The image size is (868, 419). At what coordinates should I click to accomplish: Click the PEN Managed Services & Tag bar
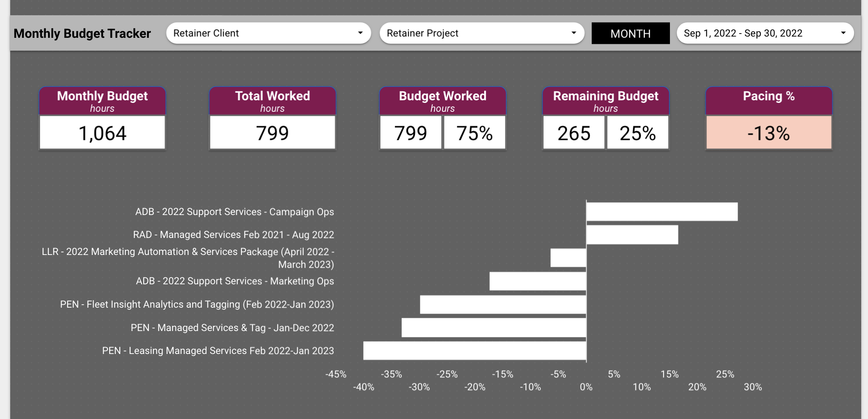click(493, 328)
